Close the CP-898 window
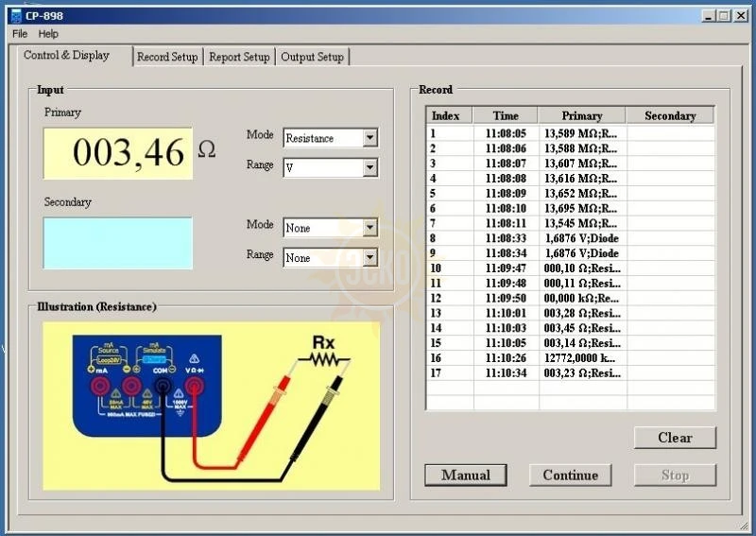Screen dimensions: 756x536 (x=741, y=15)
